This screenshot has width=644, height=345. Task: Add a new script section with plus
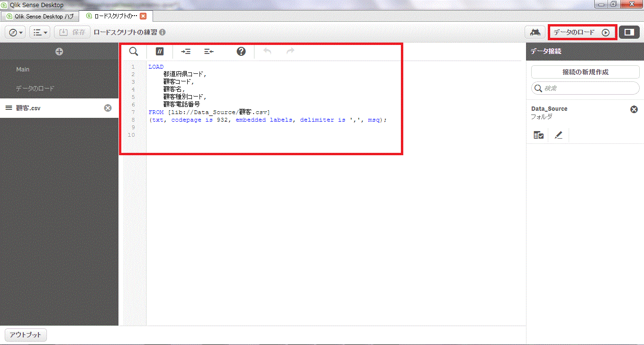pos(59,52)
